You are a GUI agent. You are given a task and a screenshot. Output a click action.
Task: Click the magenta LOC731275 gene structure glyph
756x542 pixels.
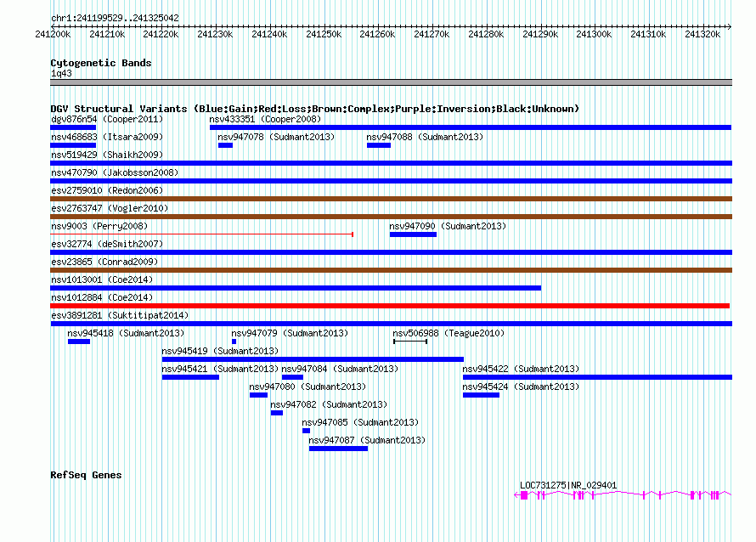[x=623, y=495]
